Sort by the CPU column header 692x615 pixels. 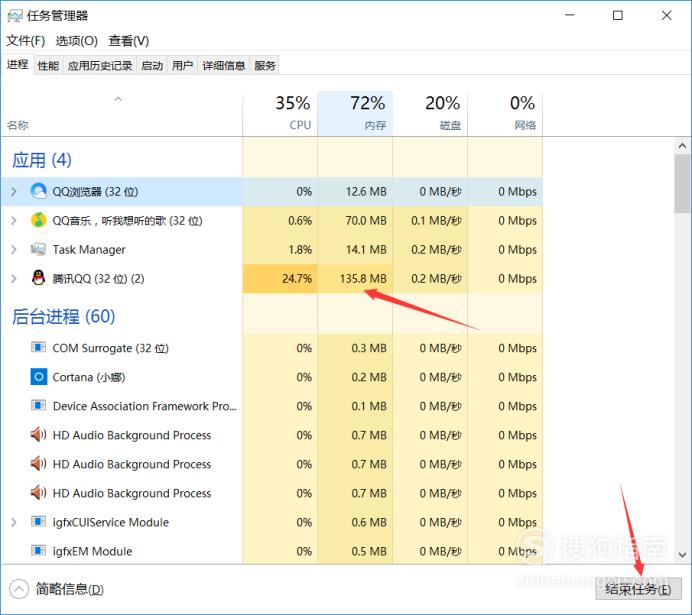point(280,114)
